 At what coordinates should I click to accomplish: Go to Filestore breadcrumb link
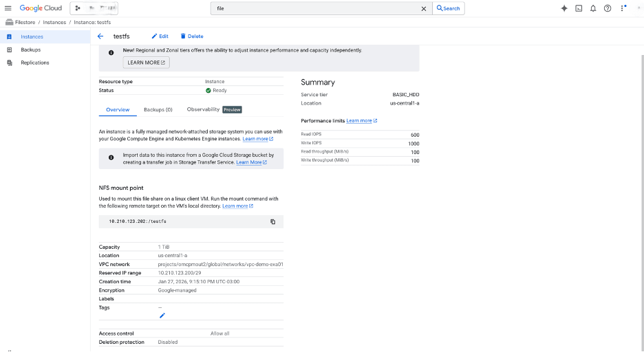pyautogui.click(x=25, y=22)
